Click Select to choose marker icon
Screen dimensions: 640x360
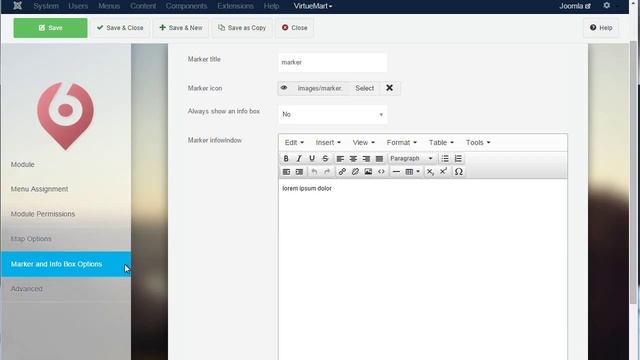(x=364, y=88)
